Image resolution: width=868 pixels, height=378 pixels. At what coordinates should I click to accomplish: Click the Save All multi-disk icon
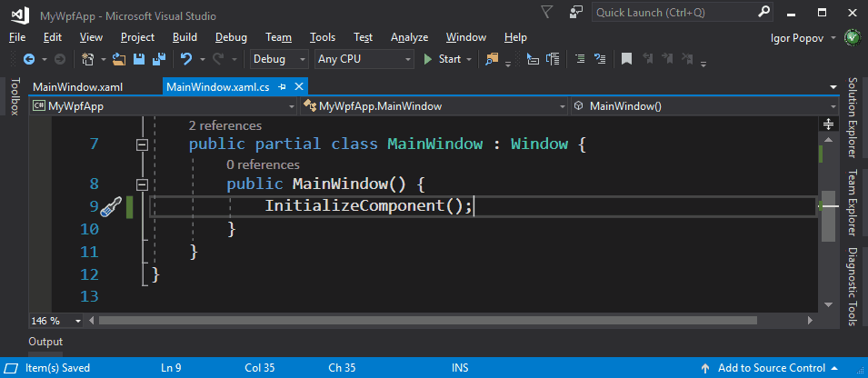coord(159,59)
